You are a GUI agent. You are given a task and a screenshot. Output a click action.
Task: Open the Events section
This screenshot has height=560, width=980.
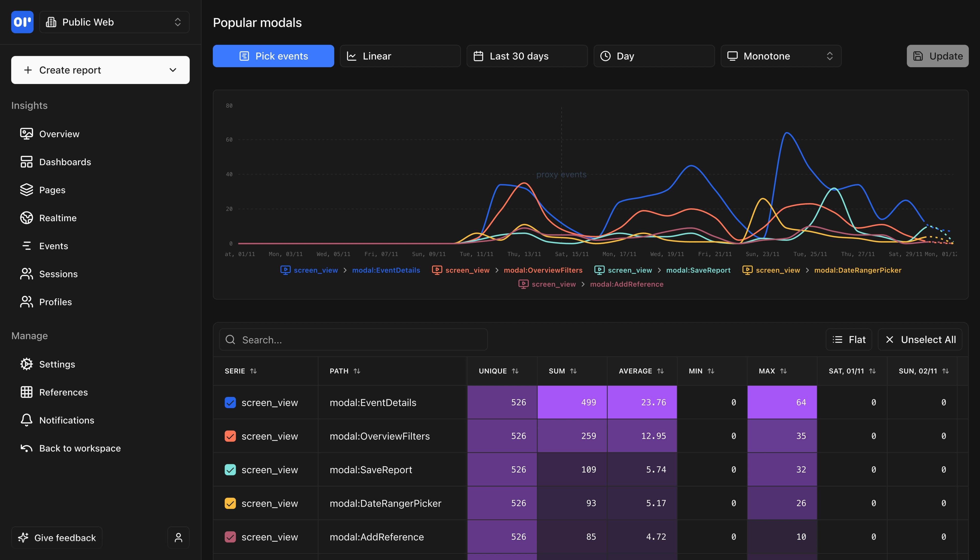coord(53,246)
